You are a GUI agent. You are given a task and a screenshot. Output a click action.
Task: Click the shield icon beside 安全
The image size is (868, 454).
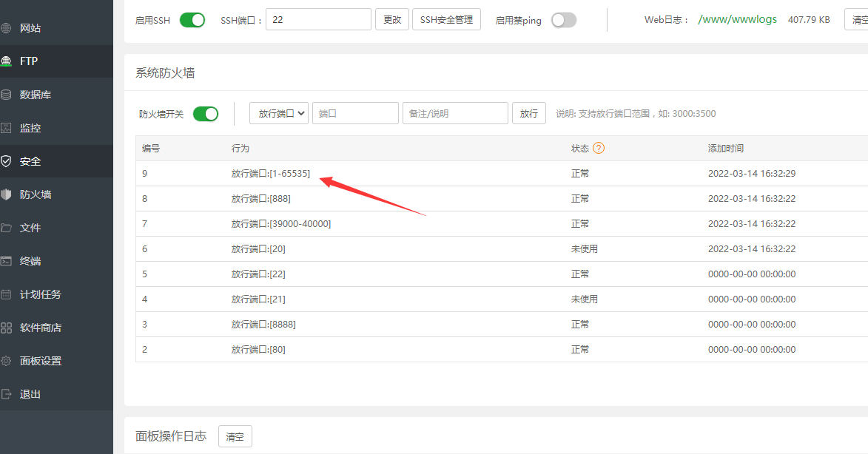point(6,161)
